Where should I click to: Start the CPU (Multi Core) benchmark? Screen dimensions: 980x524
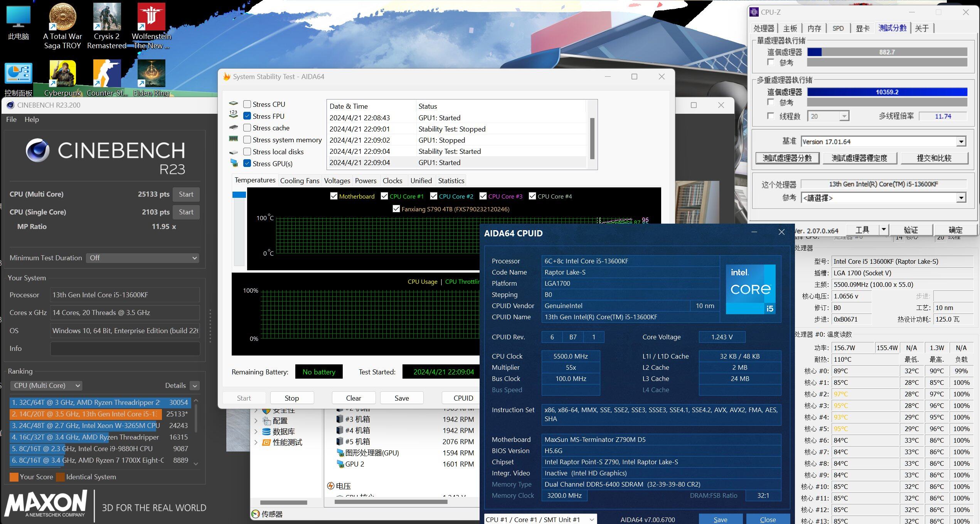pos(186,194)
